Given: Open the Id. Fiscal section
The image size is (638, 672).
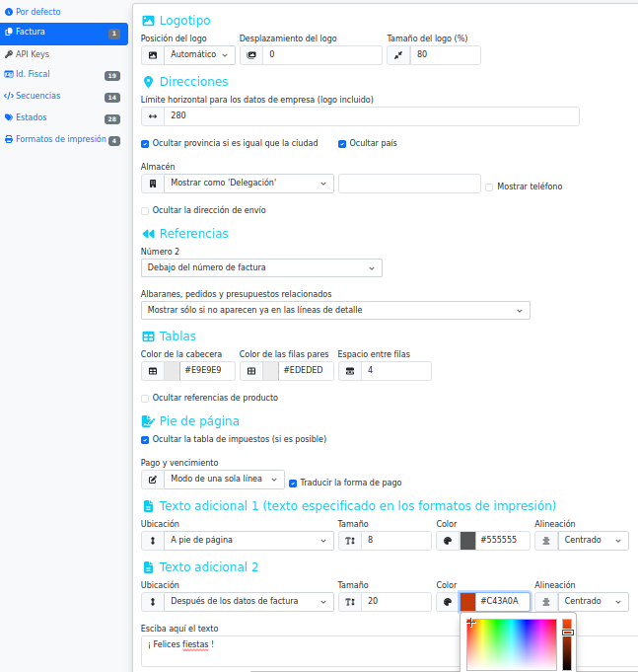Looking at the screenshot, I should [33, 74].
